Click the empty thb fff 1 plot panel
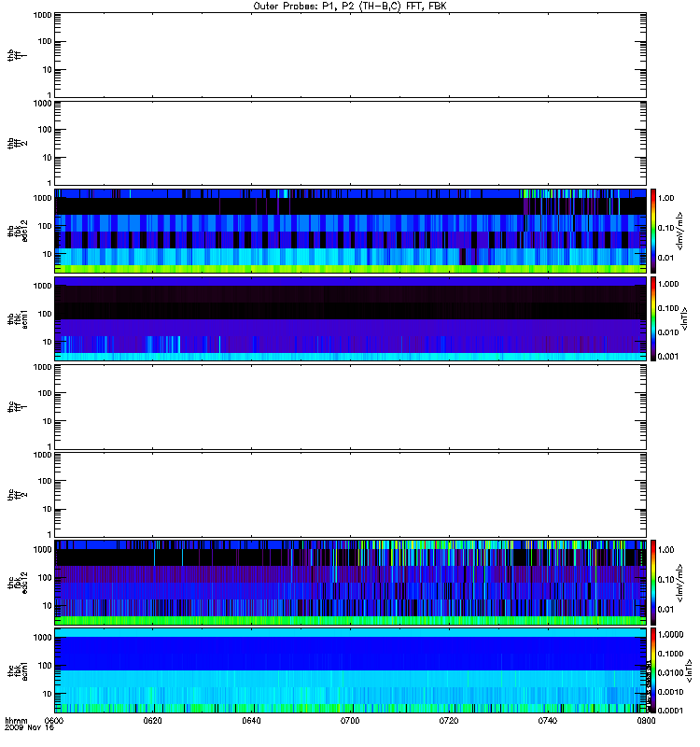Viewport: 700px width, 747px height. pyautogui.click(x=350, y=55)
